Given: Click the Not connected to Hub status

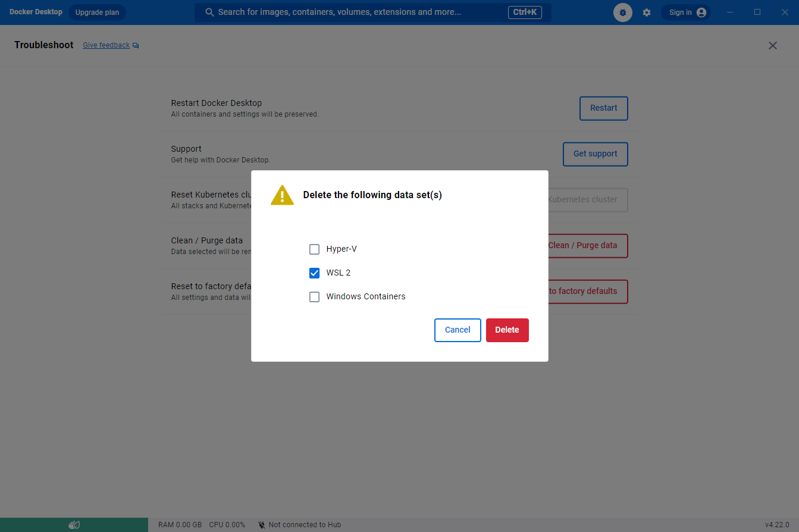Looking at the screenshot, I should point(299,525).
